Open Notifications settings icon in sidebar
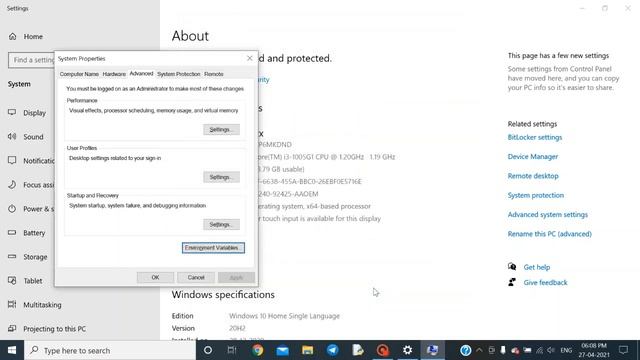 click(x=12, y=160)
